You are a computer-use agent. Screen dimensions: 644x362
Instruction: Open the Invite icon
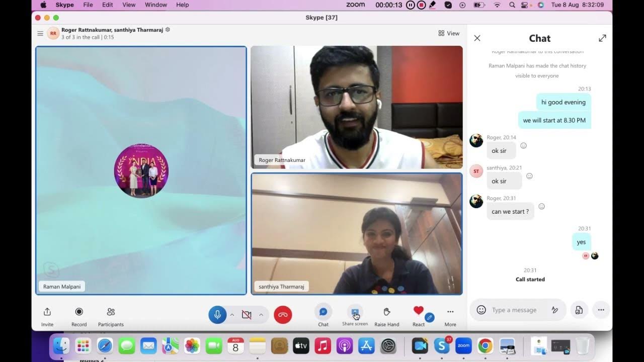[47, 312]
